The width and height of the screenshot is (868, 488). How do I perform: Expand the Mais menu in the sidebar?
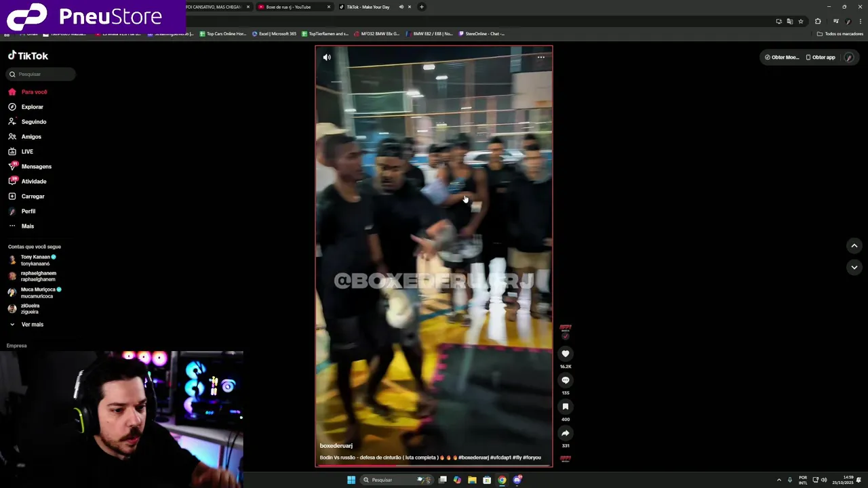(21, 226)
